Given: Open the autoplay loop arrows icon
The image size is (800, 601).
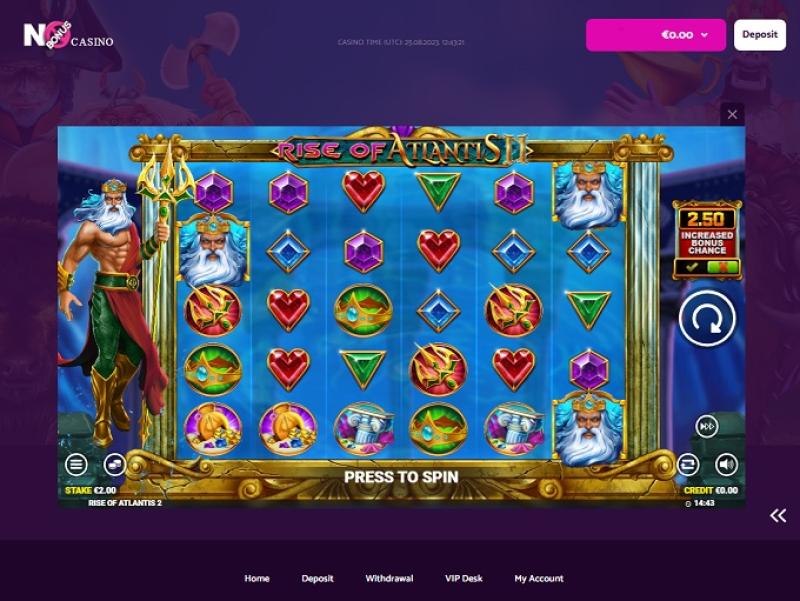Looking at the screenshot, I should (x=688, y=465).
